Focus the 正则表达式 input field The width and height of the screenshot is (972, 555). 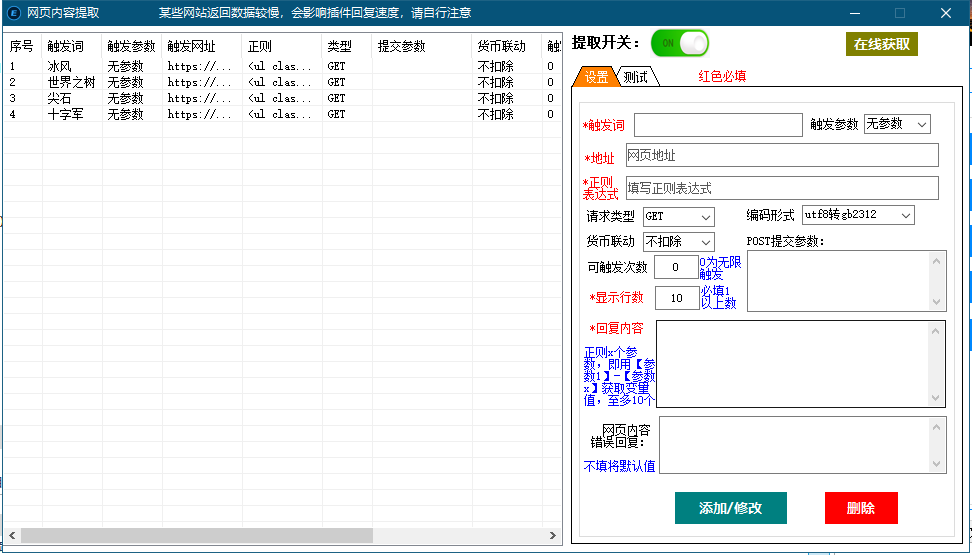tap(782, 188)
